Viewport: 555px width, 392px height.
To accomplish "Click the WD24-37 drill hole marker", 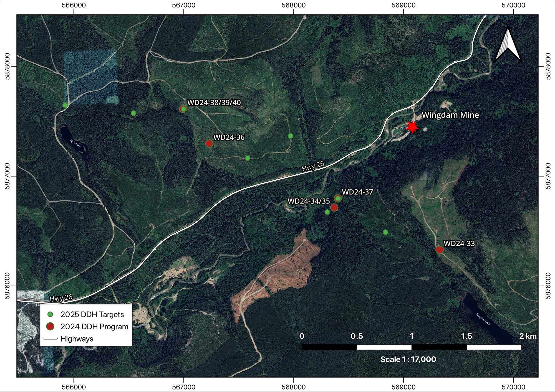I will tap(338, 198).
